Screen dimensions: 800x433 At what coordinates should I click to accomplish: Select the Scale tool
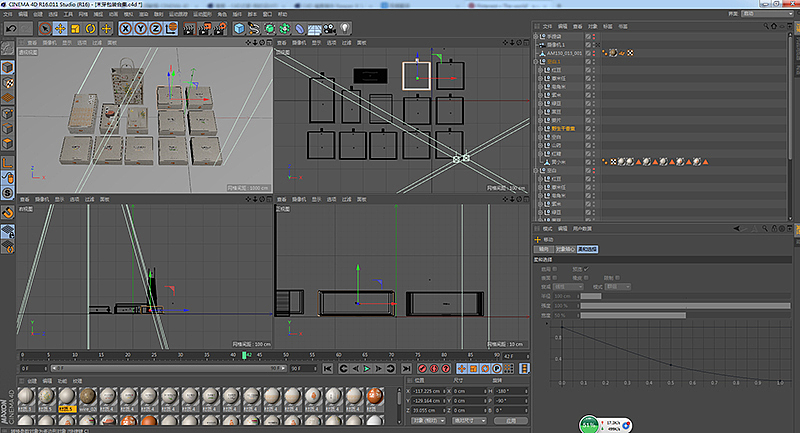point(76,29)
